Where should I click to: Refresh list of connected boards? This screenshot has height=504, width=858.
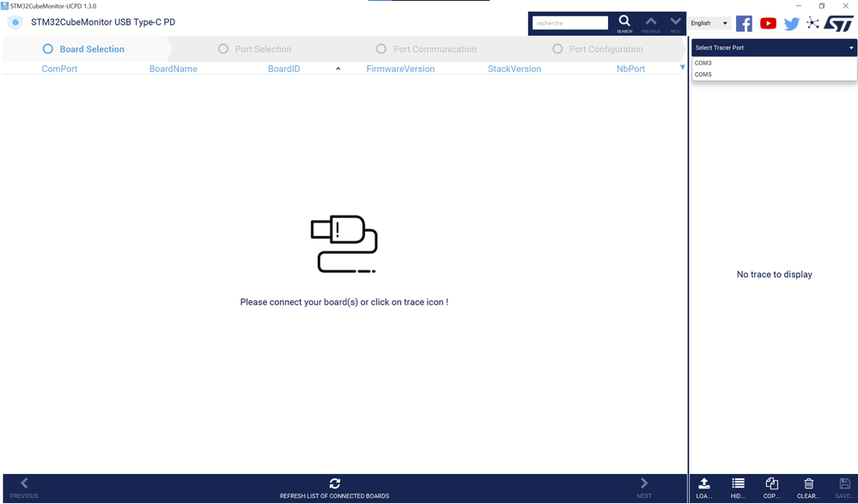(x=334, y=489)
